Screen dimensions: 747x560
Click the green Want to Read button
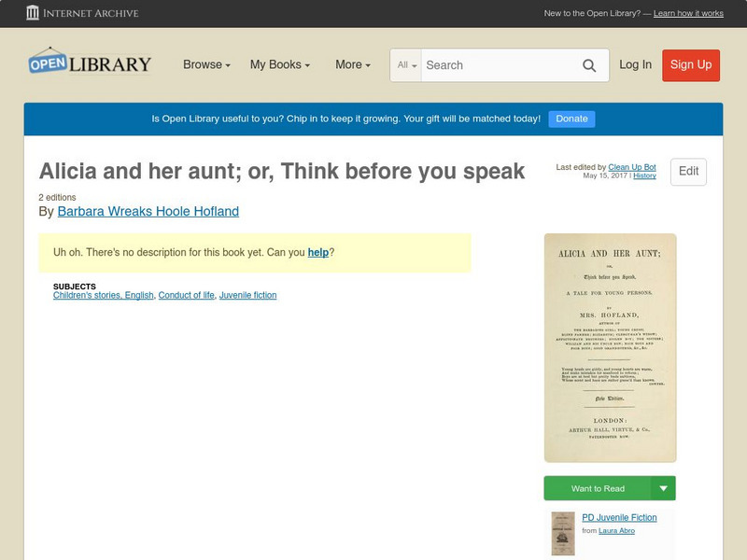[597, 488]
